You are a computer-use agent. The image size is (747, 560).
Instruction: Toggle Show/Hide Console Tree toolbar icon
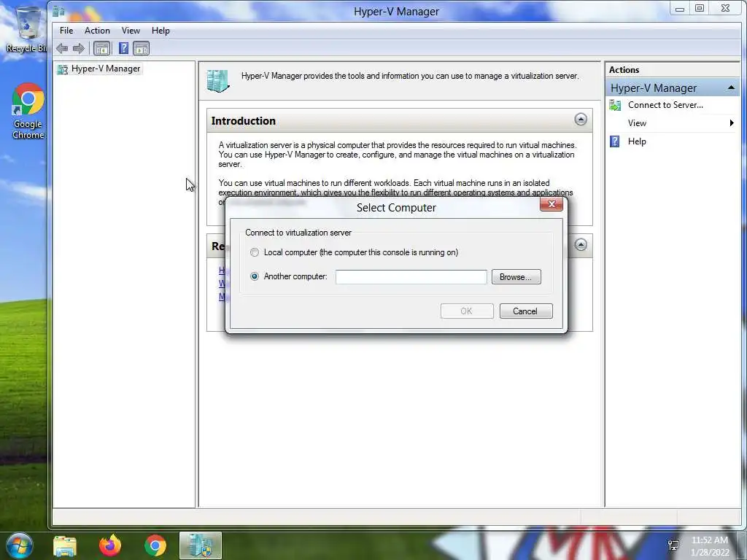[x=101, y=48]
